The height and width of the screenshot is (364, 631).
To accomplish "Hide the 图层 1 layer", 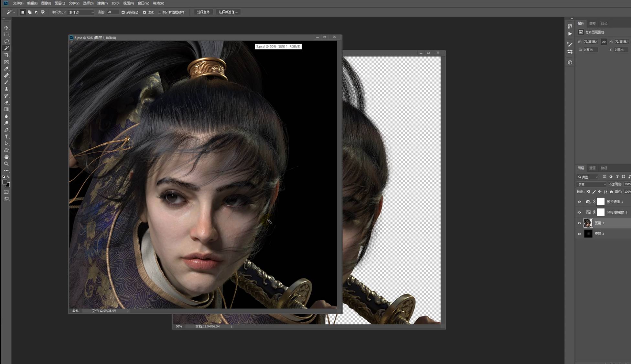I will click(x=579, y=223).
